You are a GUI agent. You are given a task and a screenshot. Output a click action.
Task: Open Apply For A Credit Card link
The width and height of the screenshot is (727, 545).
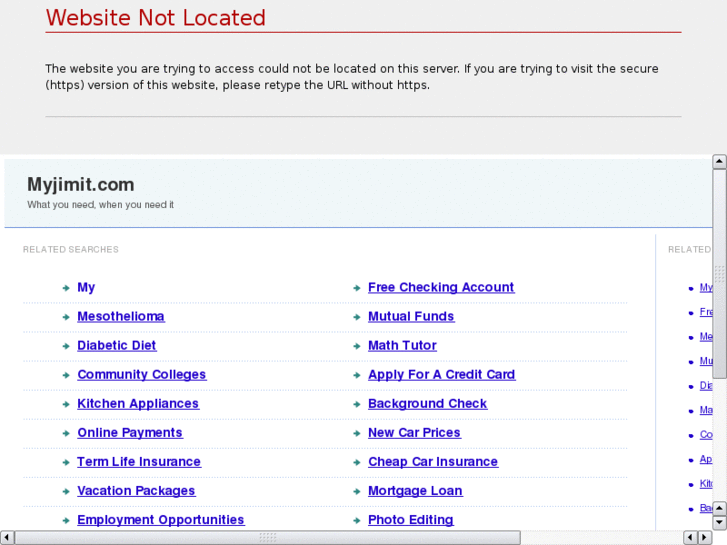click(x=441, y=375)
